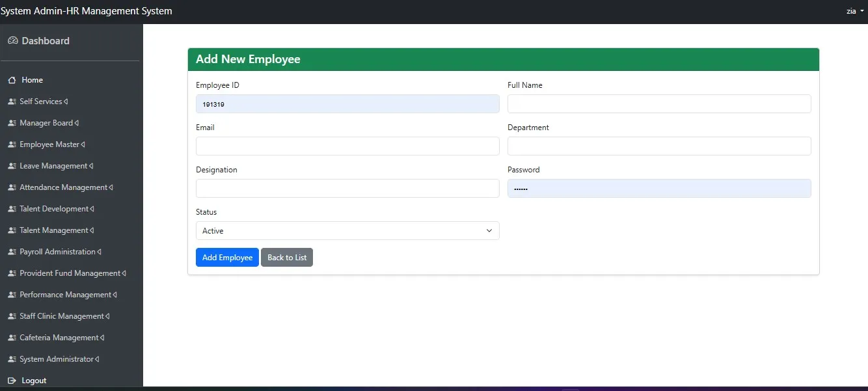Focus the Employee ID field with 191319
The image size is (868, 391).
pyautogui.click(x=347, y=104)
